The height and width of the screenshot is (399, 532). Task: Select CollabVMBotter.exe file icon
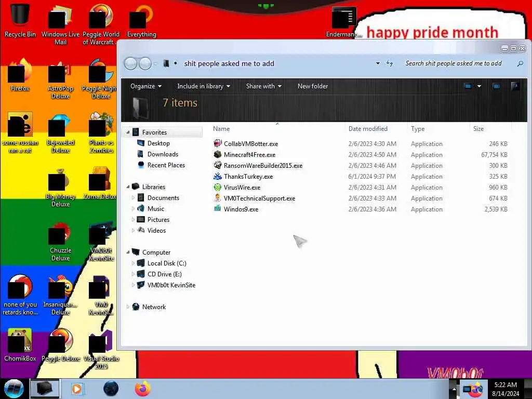click(218, 143)
